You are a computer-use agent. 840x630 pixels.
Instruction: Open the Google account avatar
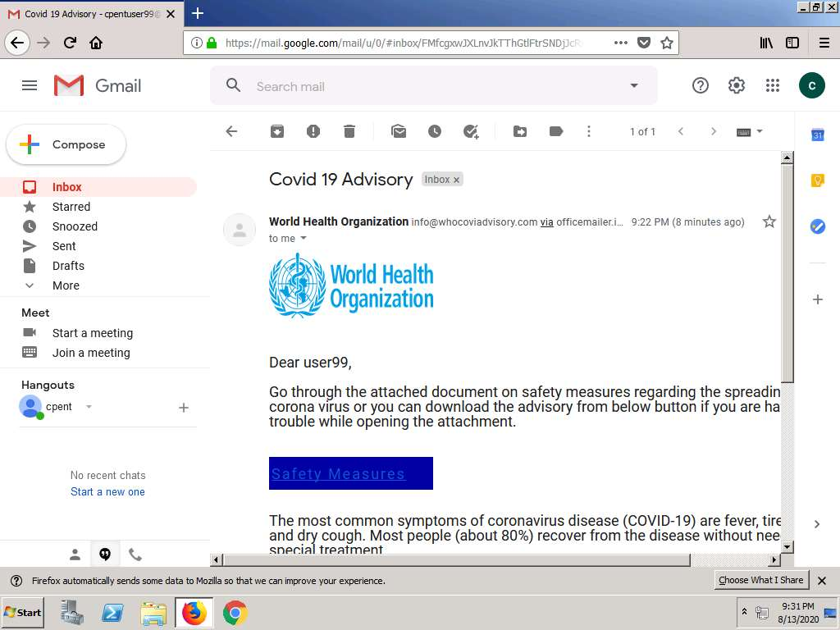pos(811,85)
